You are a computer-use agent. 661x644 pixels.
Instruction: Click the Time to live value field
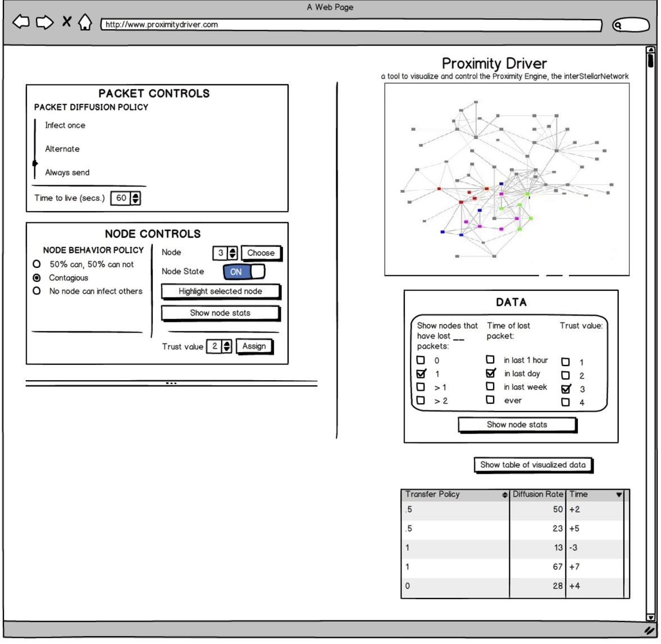121,198
